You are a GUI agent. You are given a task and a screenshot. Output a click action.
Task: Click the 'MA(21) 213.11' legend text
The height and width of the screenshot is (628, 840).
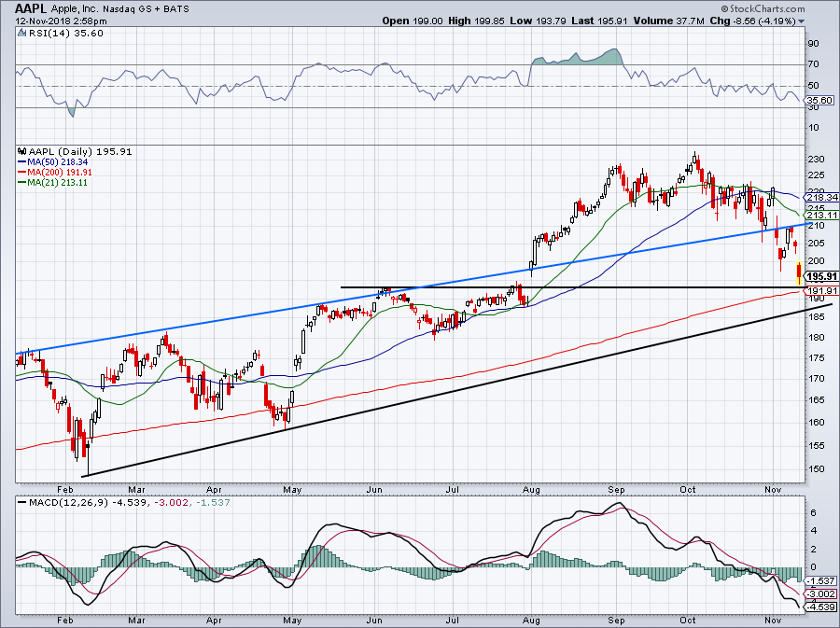57,183
